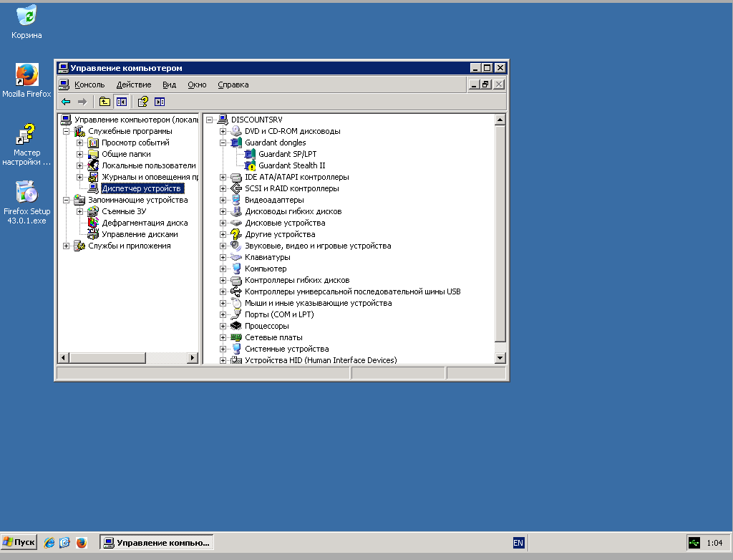Viewport: 733px width, 560px height.
Task: Click the right pane scroll down arrow
Action: (x=500, y=357)
